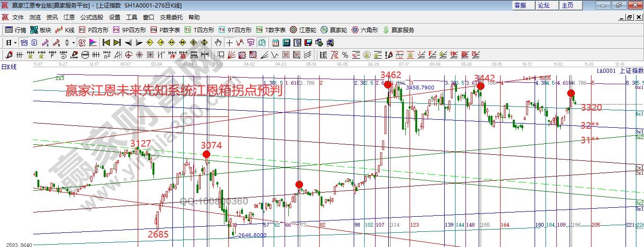Viewport: 644px width, 247px height.
Task: Switch to K线 candlestick chart
Action: [x=65, y=30]
